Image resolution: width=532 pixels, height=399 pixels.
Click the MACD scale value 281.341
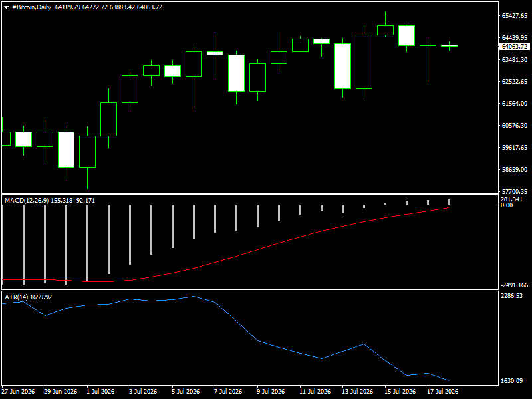point(511,199)
